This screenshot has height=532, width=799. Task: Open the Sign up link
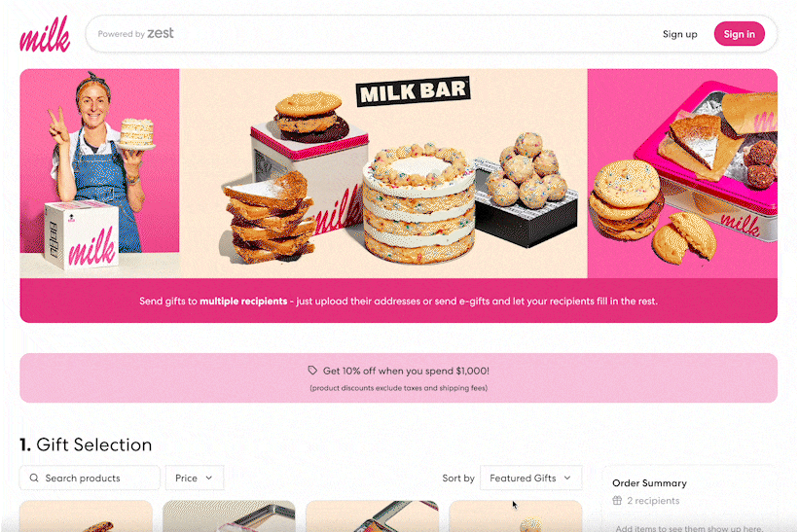[x=679, y=34]
